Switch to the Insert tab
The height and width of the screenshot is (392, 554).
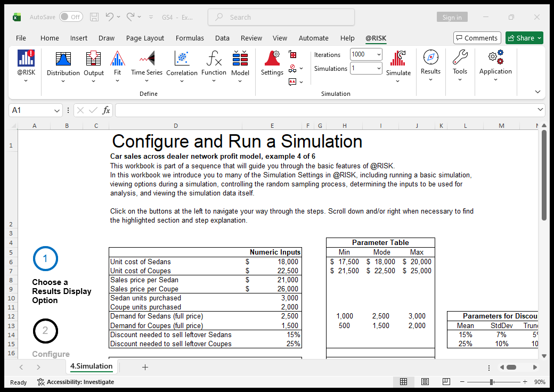(x=78, y=38)
